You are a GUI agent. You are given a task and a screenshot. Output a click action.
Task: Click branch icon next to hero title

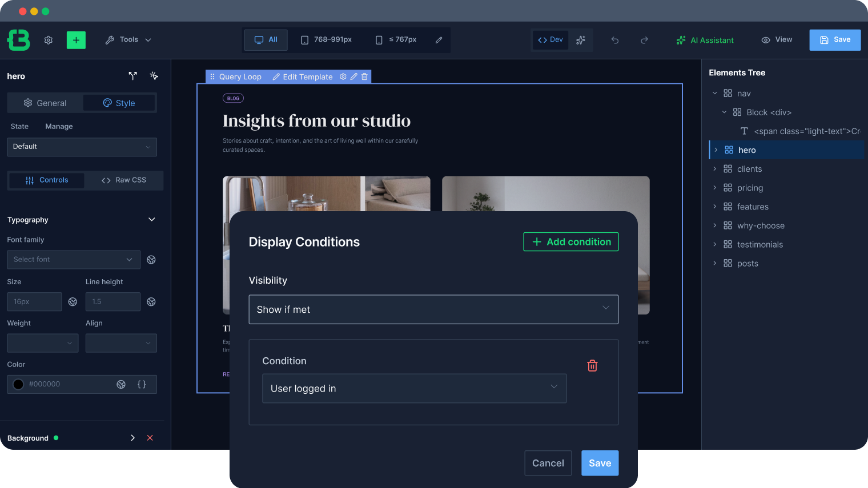(x=133, y=76)
